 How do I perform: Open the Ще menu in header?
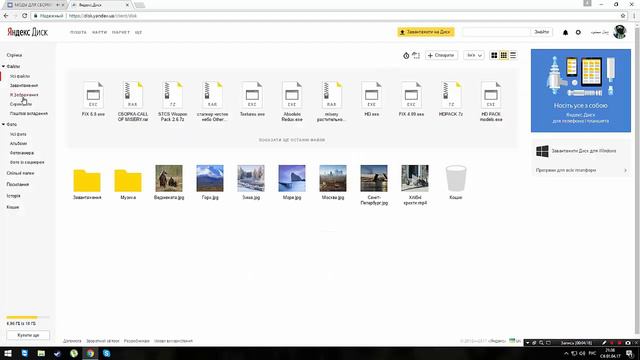(x=138, y=32)
